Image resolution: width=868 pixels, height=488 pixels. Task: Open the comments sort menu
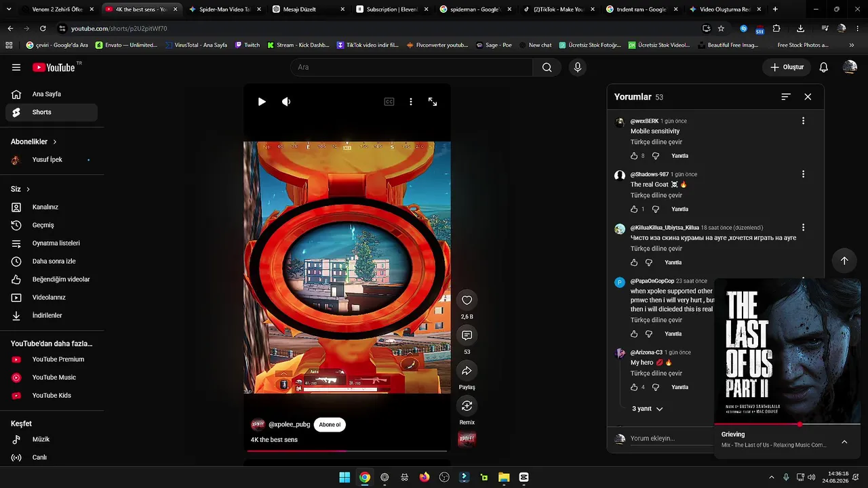(786, 97)
